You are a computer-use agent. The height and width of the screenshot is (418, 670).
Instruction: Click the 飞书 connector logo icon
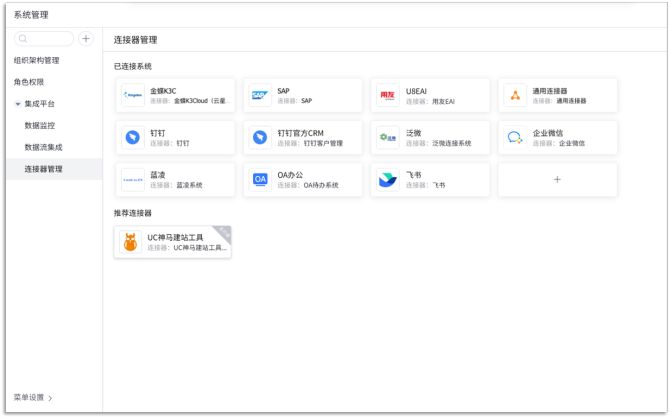click(x=388, y=180)
